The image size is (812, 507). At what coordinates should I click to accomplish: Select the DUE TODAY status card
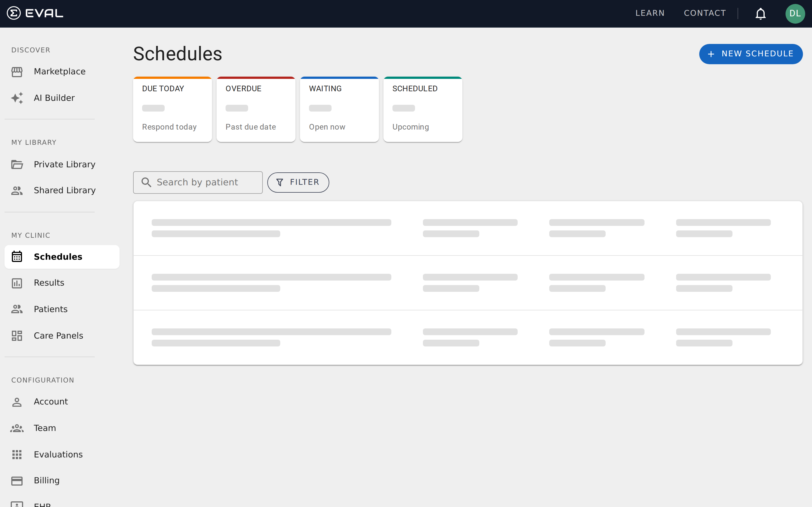coord(172,109)
